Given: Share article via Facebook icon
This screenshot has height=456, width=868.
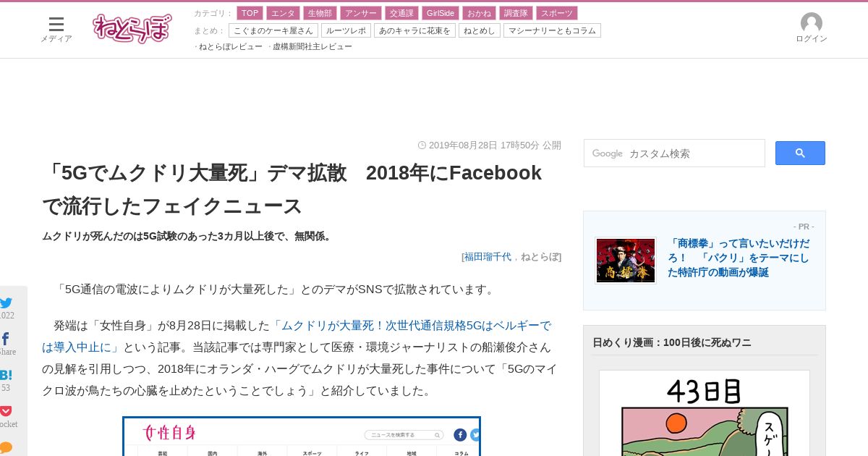Looking at the screenshot, I should (x=6, y=339).
